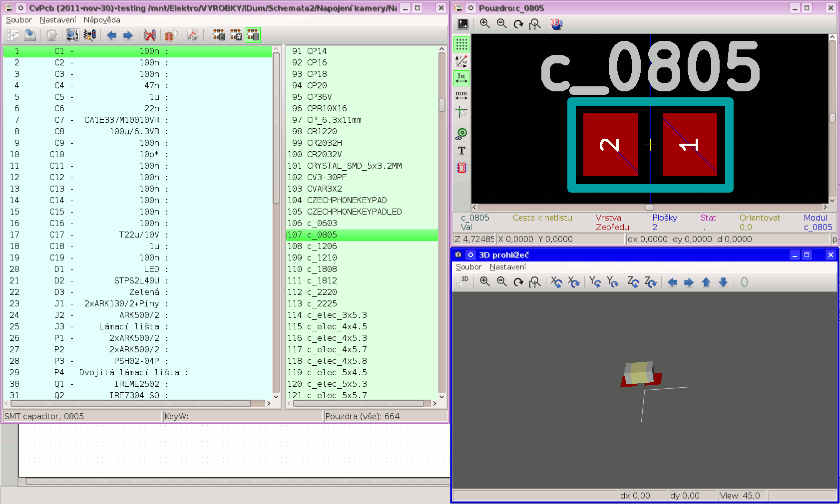840x504 pixels.
Task: Open Nastavení menu in 3D viewer
Action: click(508, 267)
